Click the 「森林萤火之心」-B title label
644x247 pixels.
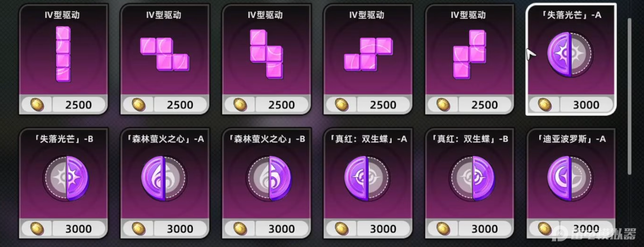[267, 139]
